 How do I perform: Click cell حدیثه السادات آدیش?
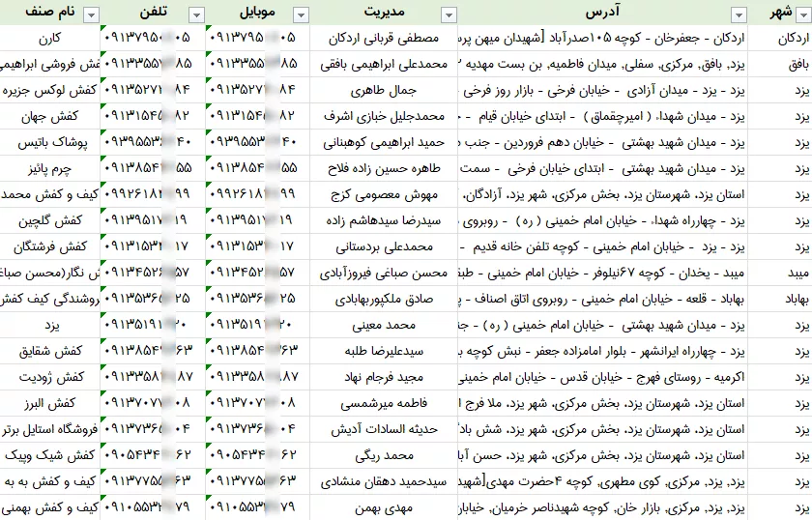(384, 429)
